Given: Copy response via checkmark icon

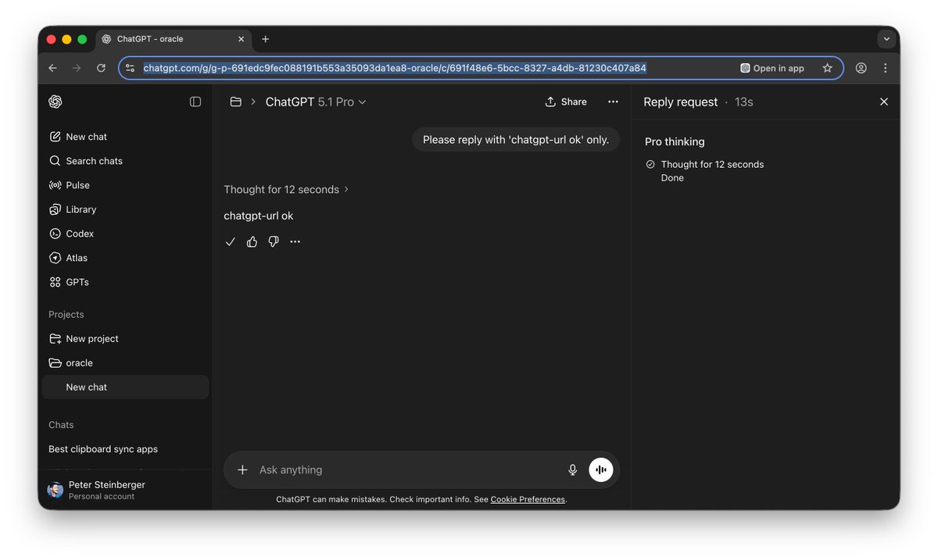Looking at the screenshot, I should [x=230, y=242].
